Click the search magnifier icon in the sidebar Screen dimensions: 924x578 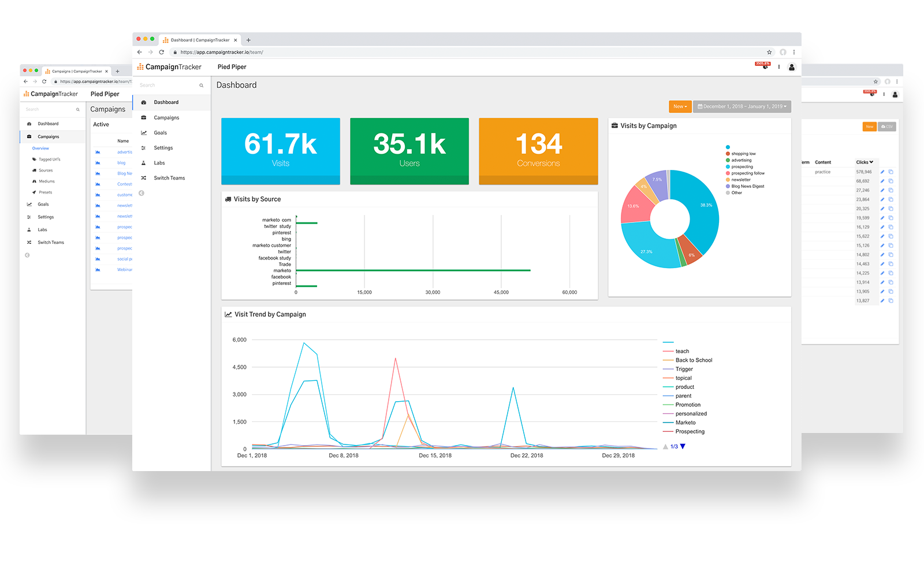click(202, 86)
